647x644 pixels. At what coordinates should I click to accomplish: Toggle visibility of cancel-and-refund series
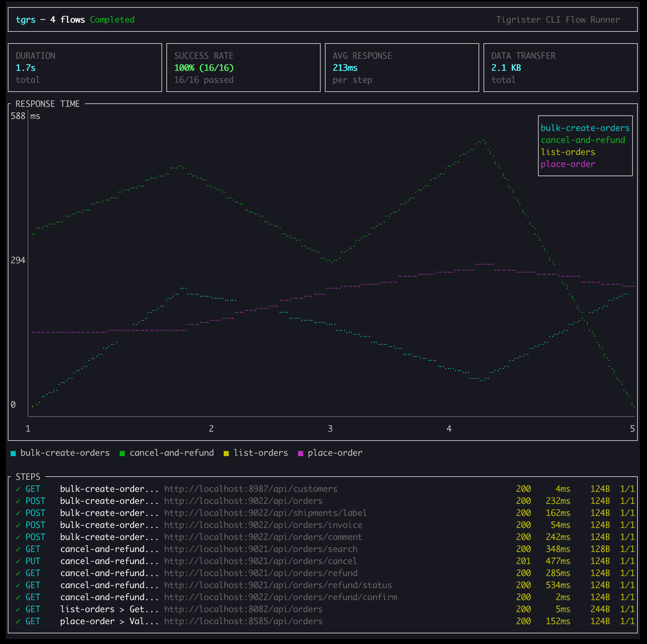[583, 140]
